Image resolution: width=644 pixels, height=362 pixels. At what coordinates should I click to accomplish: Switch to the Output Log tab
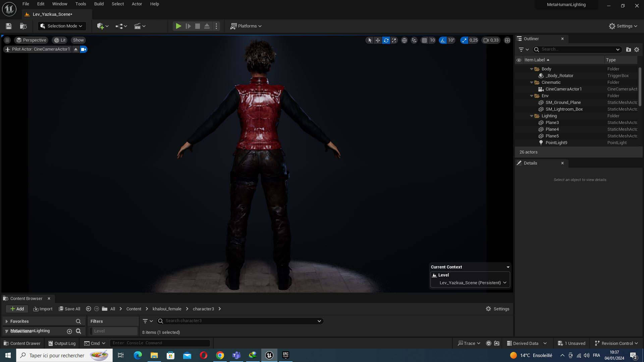(x=62, y=343)
